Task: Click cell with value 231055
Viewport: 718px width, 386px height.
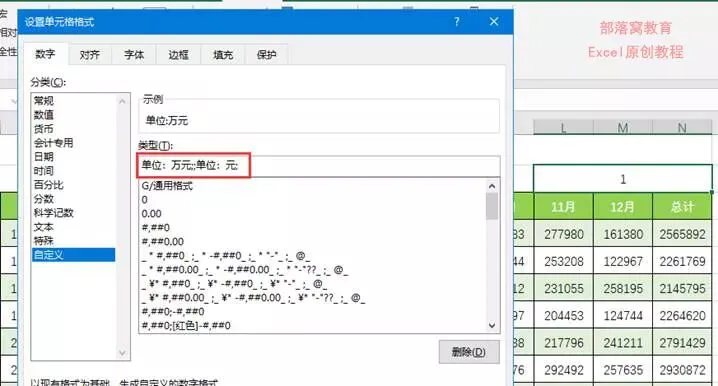Action: (563, 288)
